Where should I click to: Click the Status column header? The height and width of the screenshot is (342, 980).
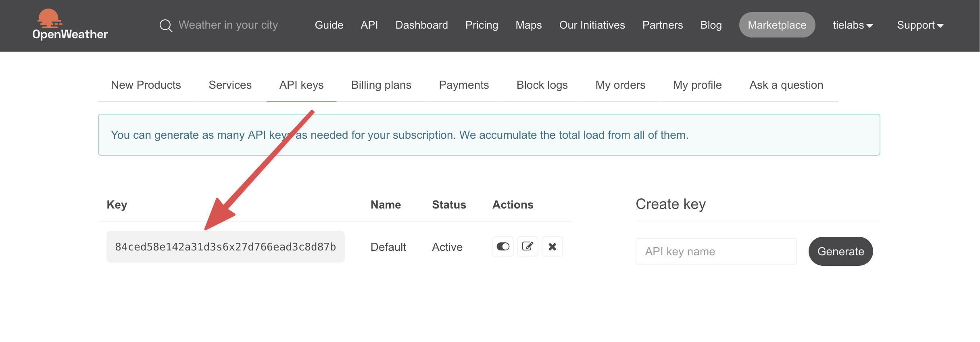[x=449, y=205]
